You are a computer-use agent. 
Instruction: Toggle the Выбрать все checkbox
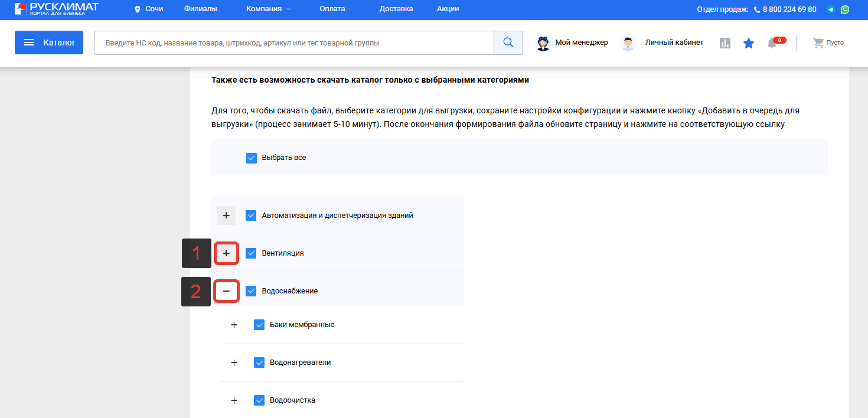[252, 158]
